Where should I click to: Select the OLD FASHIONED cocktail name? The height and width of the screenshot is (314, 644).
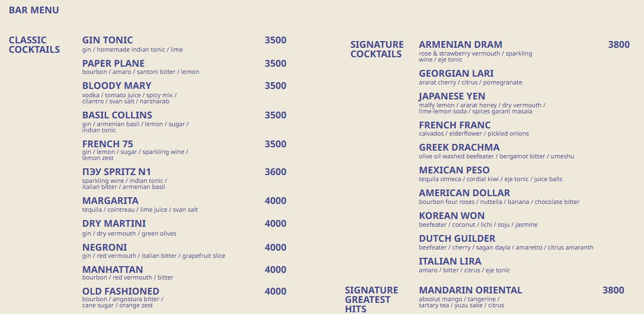[x=120, y=291]
